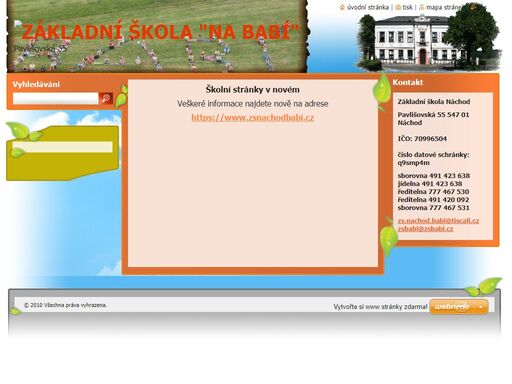The image size is (512, 384).
Task: Open the mapa stránek link
Action: tap(443, 7)
